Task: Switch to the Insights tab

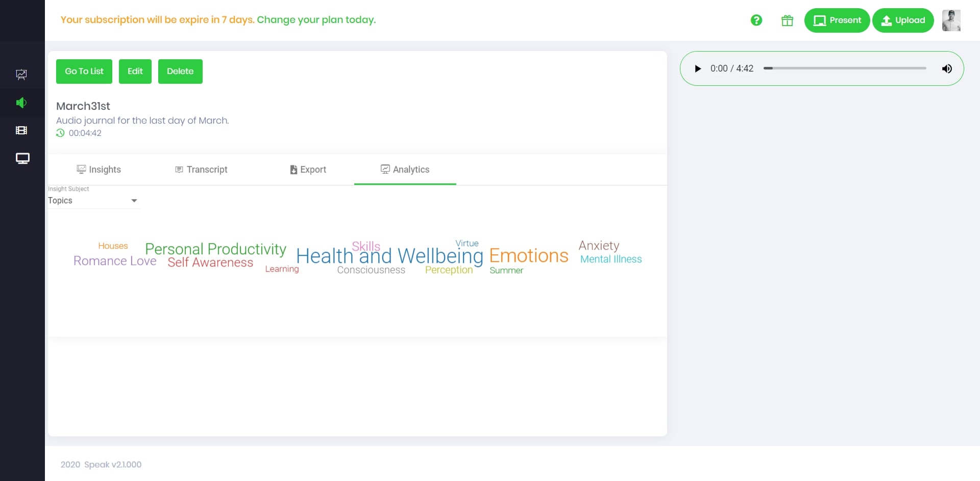Action: pos(99,170)
